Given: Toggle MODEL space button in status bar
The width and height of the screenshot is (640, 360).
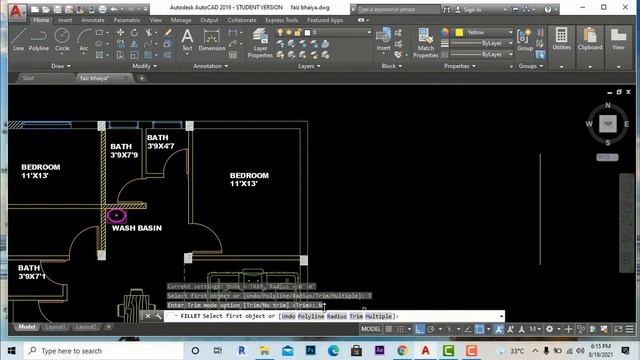Looking at the screenshot, I should (371, 329).
